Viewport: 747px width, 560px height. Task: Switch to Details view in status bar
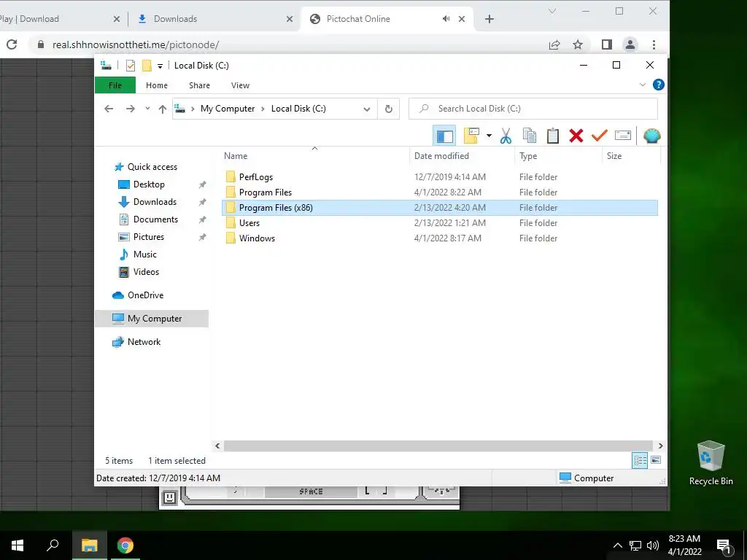(640, 460)
